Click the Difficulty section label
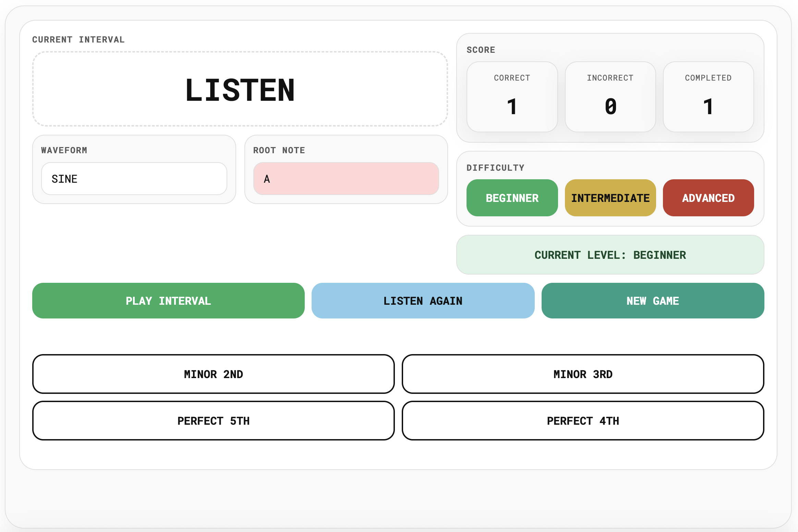This screenshot has width=798, height=532. 495,168
